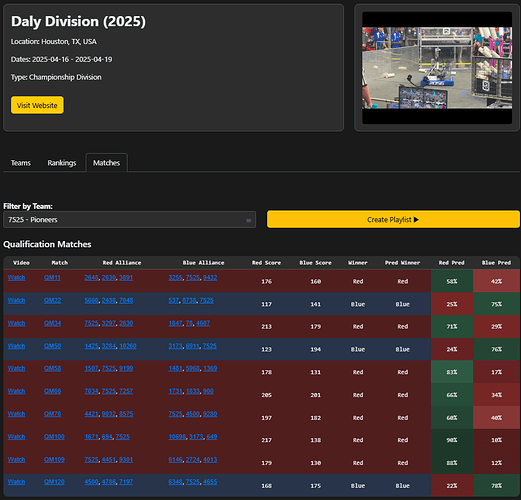Switch to the Teams tab
Image resolution: width=521 pixels, height=500 pixels.
point(21,163)
